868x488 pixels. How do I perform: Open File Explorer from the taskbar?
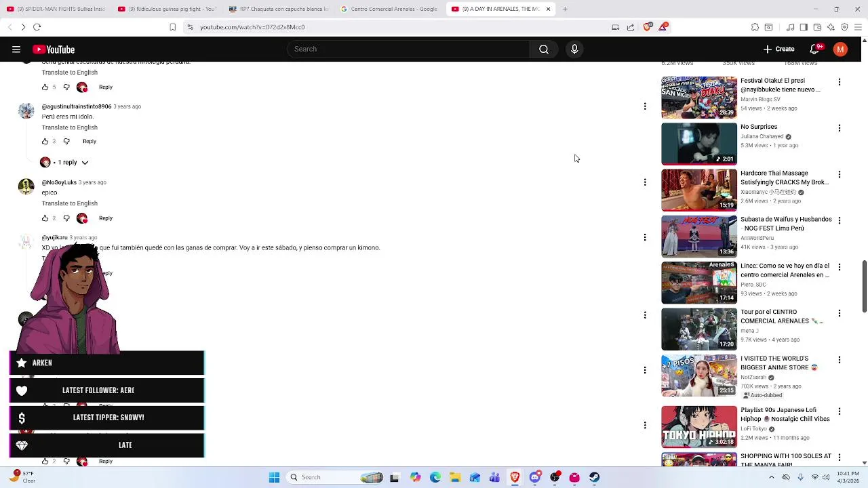point(455,477)
